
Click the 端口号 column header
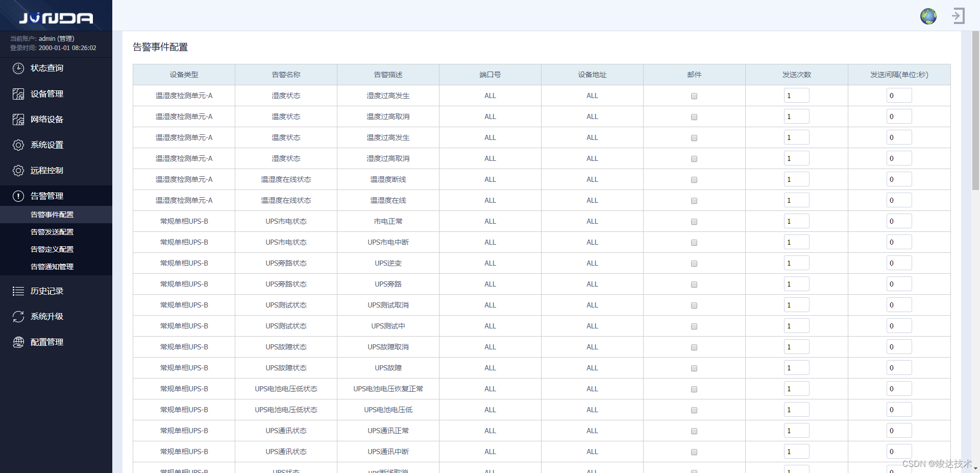point(491,75)
